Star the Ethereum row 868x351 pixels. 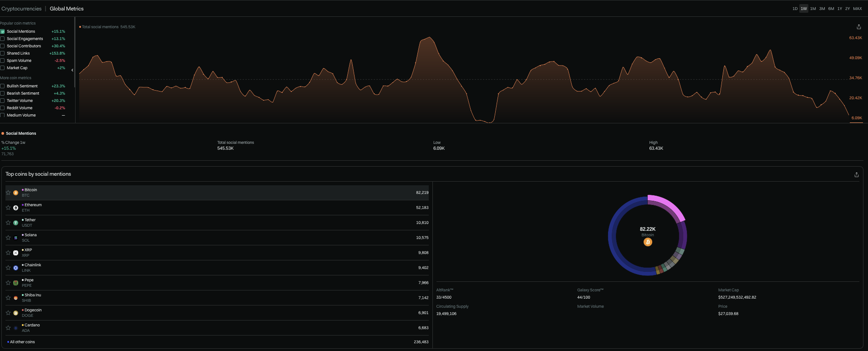pyautogui.click(x=8, y=208)
